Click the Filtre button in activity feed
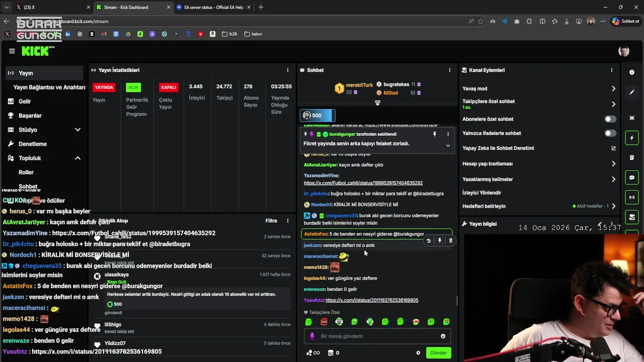The width and height of the screenshot is (644, 362). point(271,221)
